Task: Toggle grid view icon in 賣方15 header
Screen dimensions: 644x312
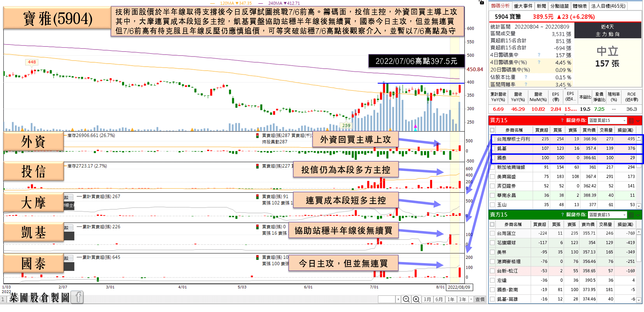Action: 631,215
